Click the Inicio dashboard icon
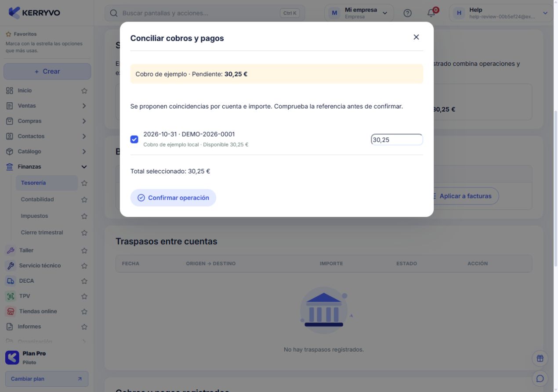 [x=10, y=90]
